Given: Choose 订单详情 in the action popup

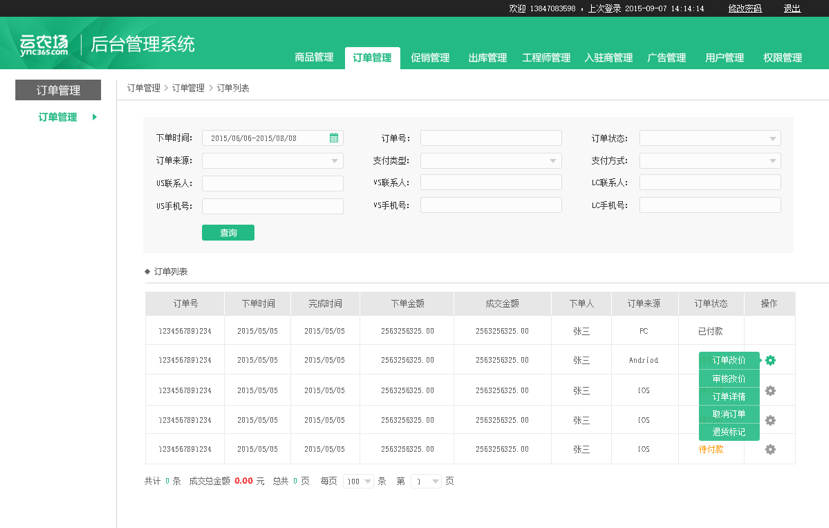Looking at the screenshot, I should coord(729,396).
